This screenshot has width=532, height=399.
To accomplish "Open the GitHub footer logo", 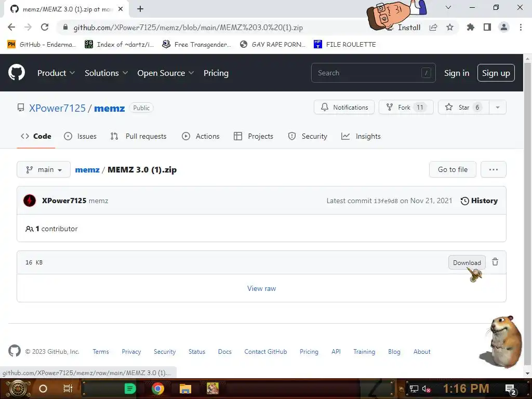I will click(14, 351).
